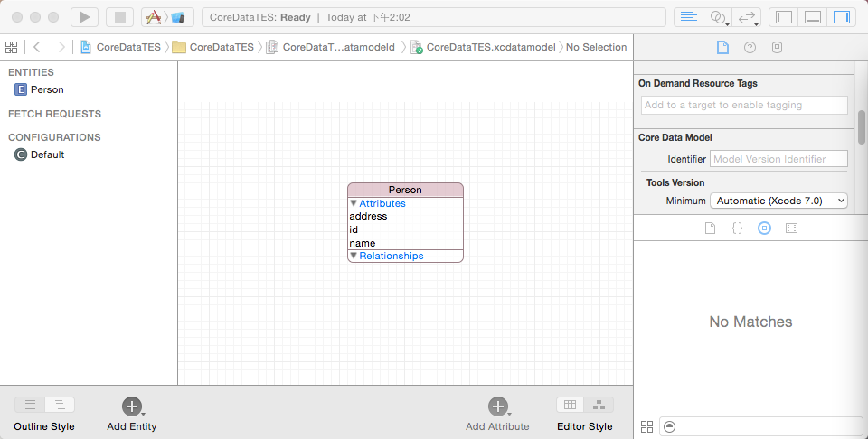
Task: Open the scheme selector with Xcode app icon
Action: pyautogui.click(x=154, y=17)
